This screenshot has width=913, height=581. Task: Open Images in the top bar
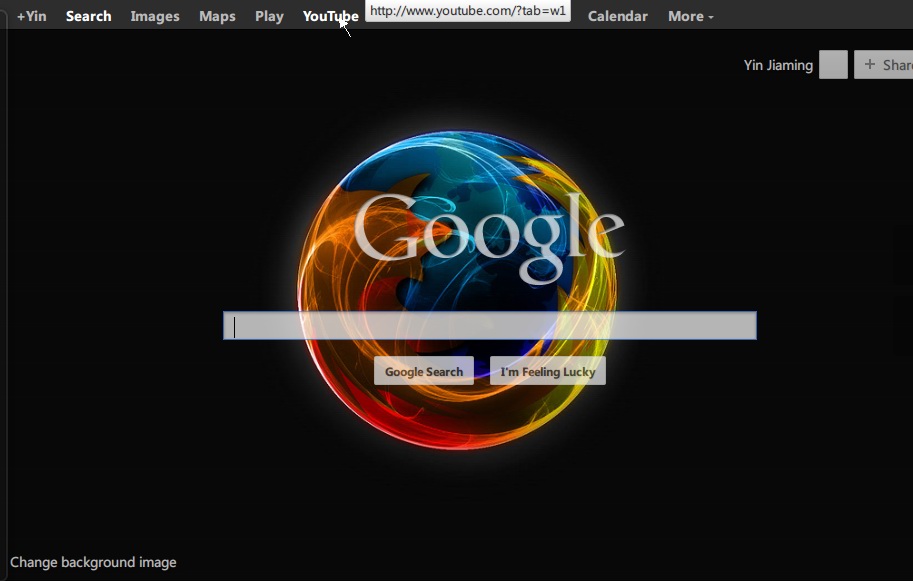point(155,16)
